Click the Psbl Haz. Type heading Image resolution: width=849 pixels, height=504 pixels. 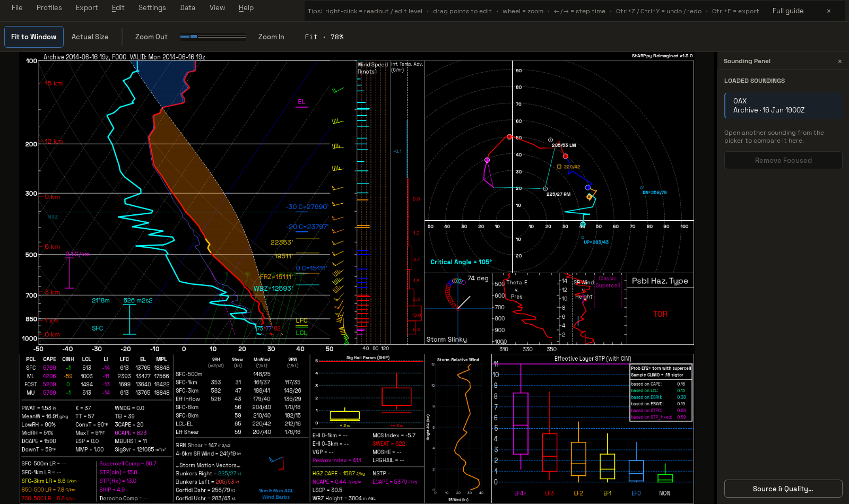(x=660, y=281)
